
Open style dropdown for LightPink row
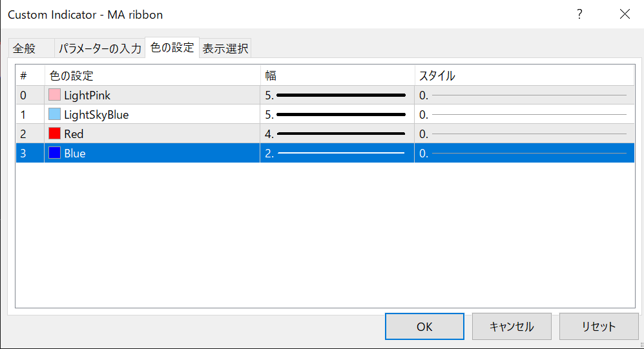point(523,95)
